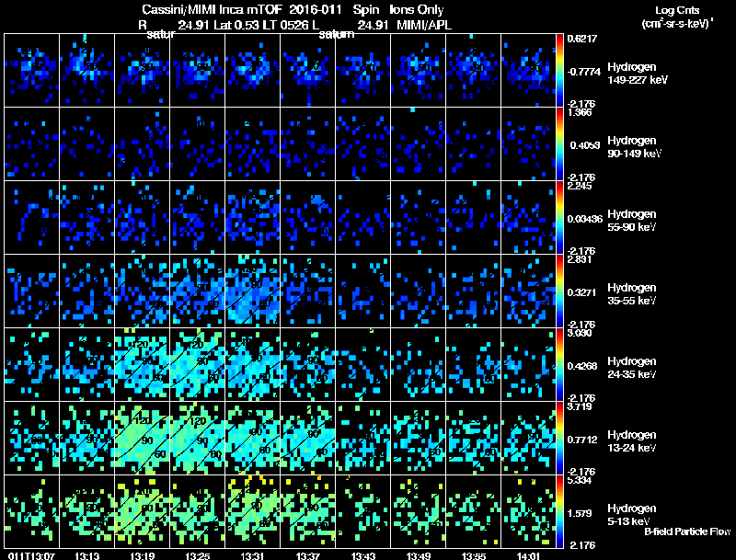Click the Hydrogen 5-13 keV row label
736x560 pixels.
[x=632, y=515]
